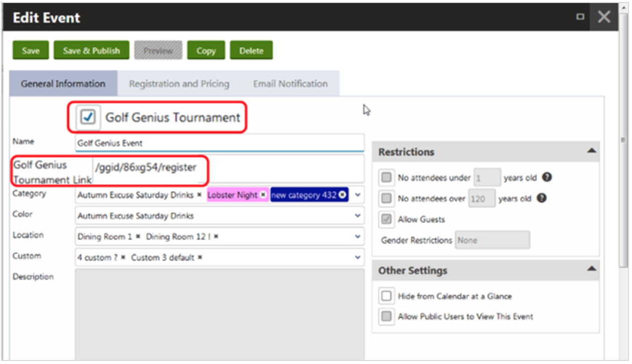Open Registration and Pricing tab
Image resolution: width=632 pixels, height=364 pixels.
point(179,84)
